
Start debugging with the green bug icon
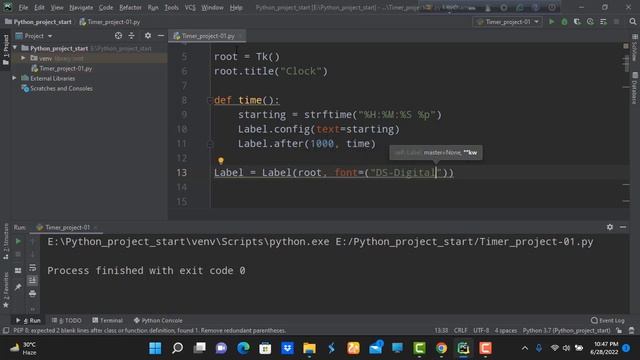click(x=564, y=22)
